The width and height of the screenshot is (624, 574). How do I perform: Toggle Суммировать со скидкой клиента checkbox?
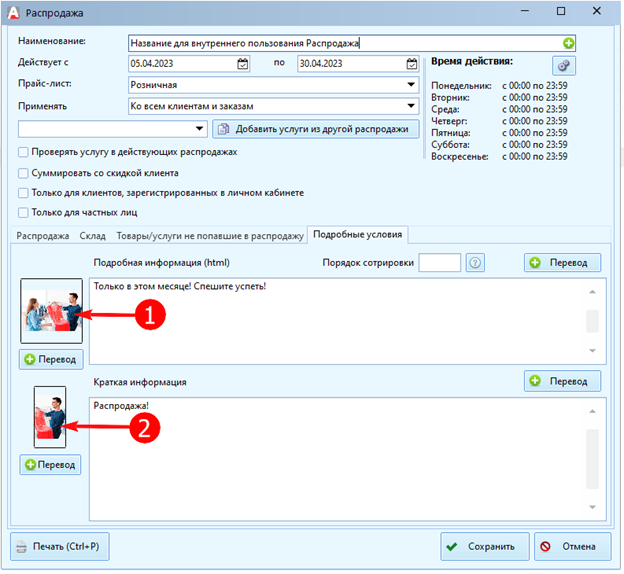point(23,172)
